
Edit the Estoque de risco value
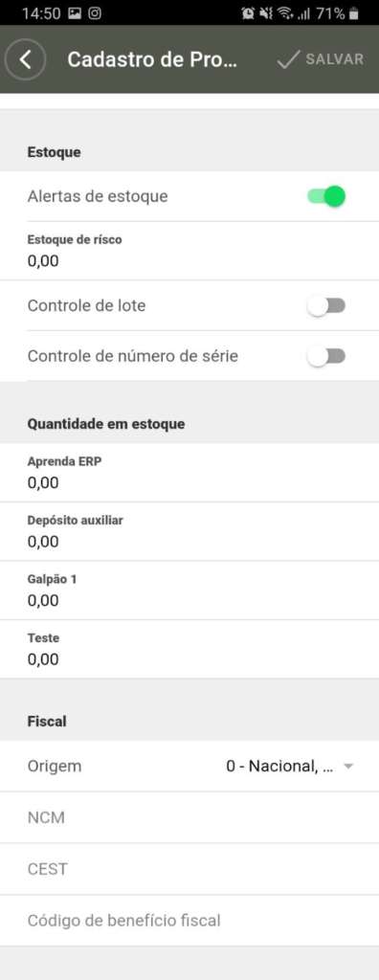click(189, 252)
